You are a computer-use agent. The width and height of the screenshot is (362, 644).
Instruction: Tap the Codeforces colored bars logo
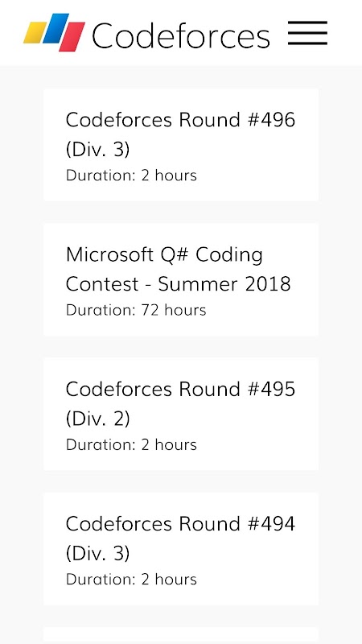(54, 32)
